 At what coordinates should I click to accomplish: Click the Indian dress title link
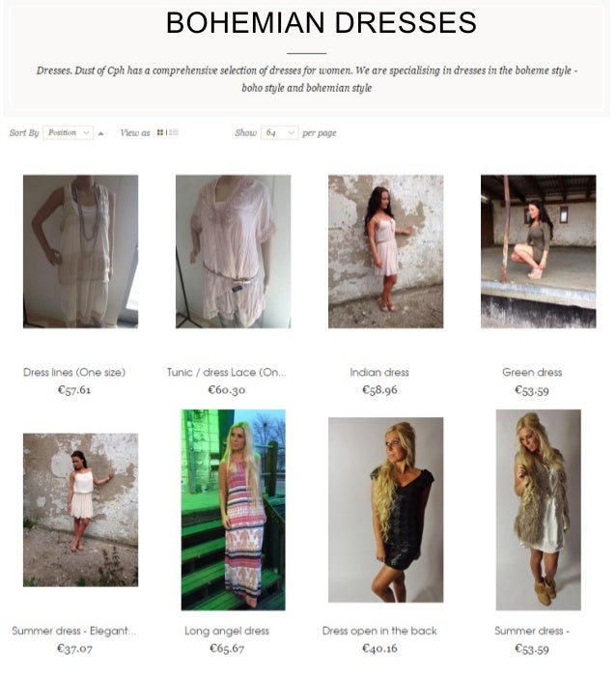tap(379, 372)
